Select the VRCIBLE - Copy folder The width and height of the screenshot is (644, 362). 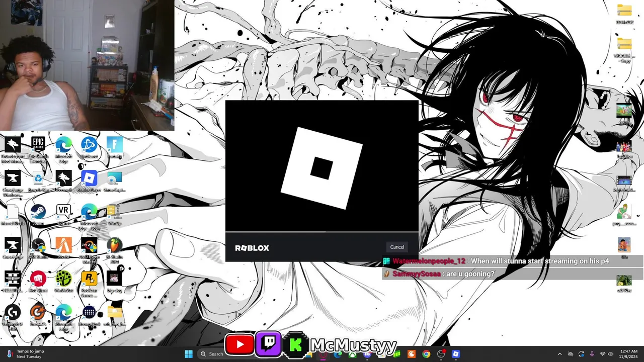[624, 50]
